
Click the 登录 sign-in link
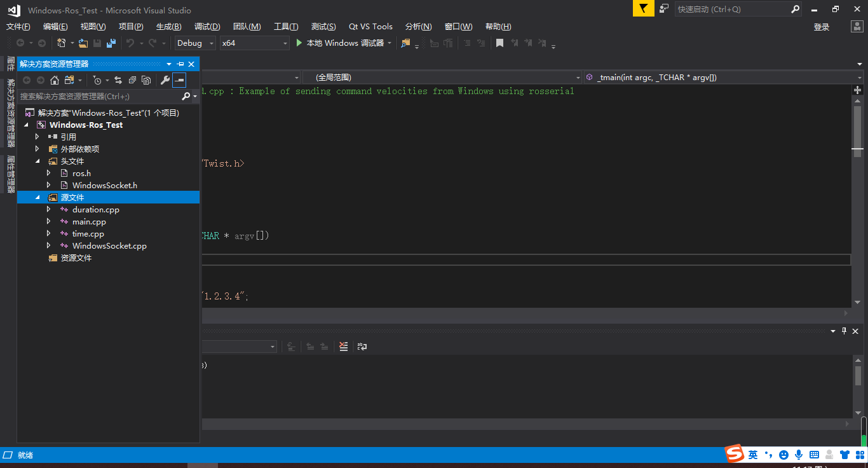coord(822,27)
